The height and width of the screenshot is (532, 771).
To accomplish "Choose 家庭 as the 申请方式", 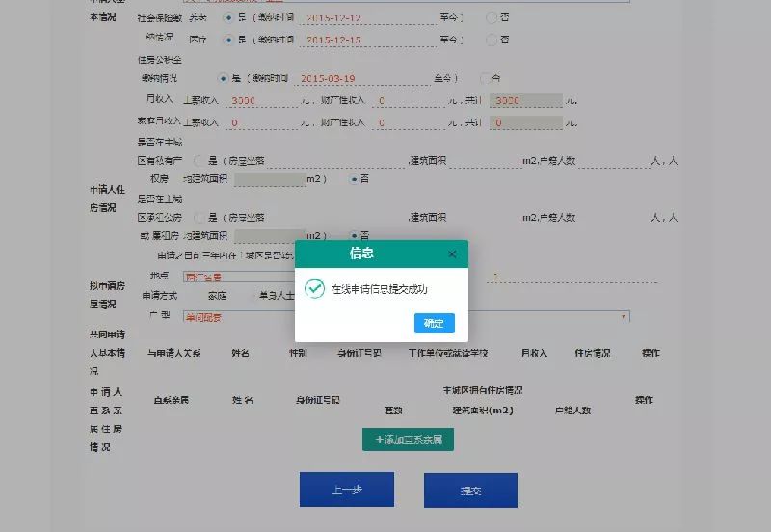I will pyautogui.click(x=217, y=296).
